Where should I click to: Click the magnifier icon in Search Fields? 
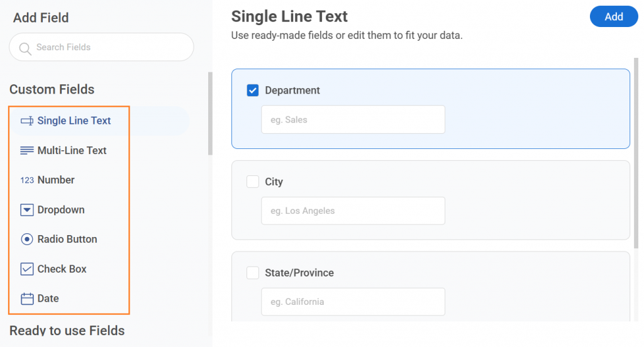pos(25,48)
